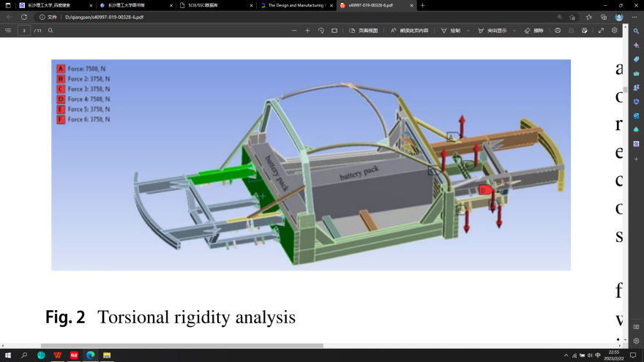This screenshot has width=644, height=362.
Task: Select the Highlight (突出显示) tool
Action: [492, 31]
